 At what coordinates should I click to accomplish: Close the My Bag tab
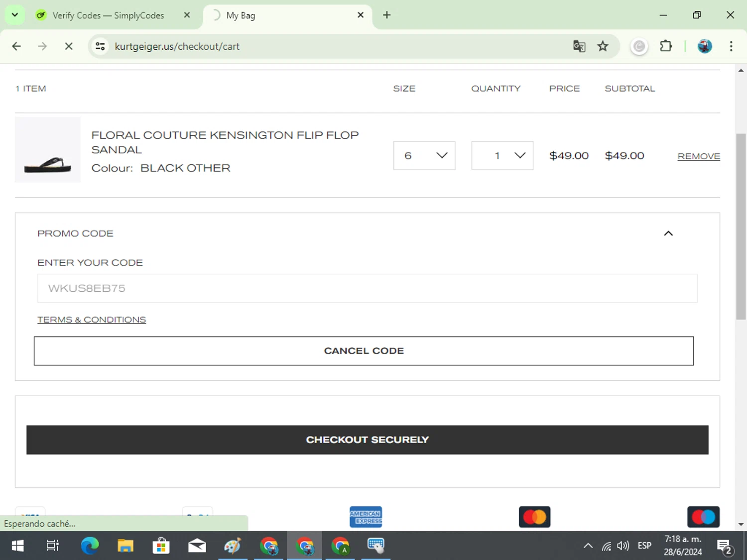pyautogui.click(x=361, y=15)
